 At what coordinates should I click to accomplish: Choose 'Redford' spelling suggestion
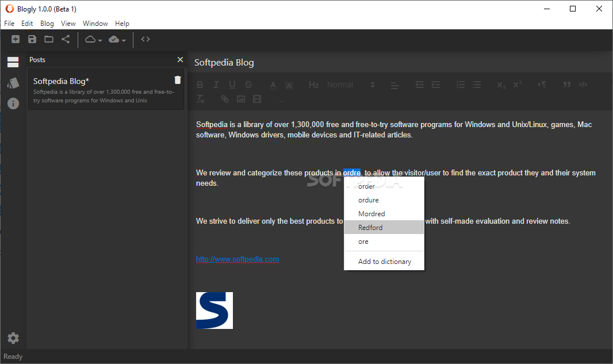pos(384,227)
